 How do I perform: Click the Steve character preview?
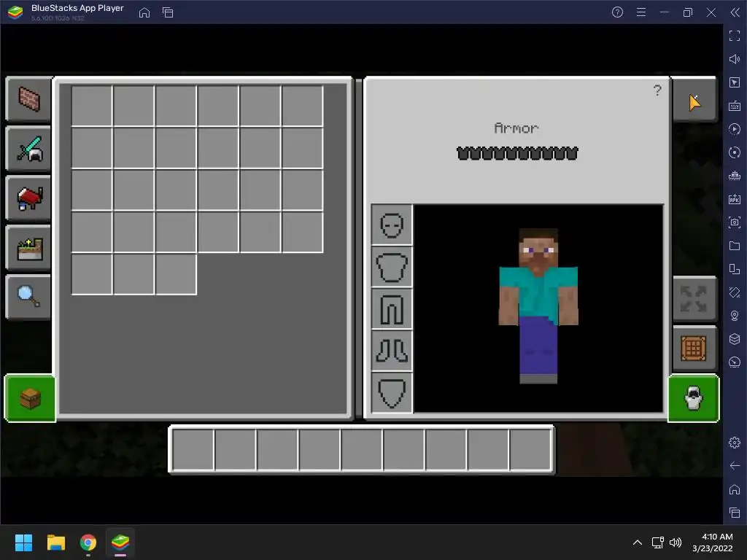coord(538,306)
